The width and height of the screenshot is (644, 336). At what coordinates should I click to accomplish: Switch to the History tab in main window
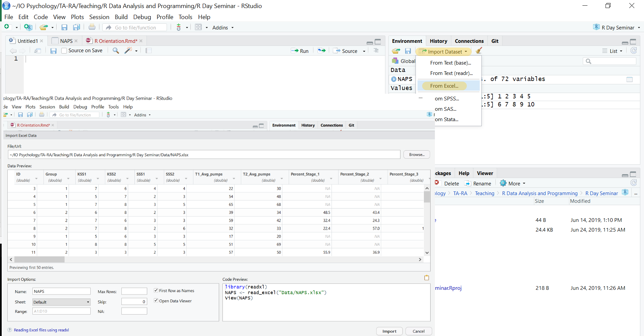tap(438, 41)
